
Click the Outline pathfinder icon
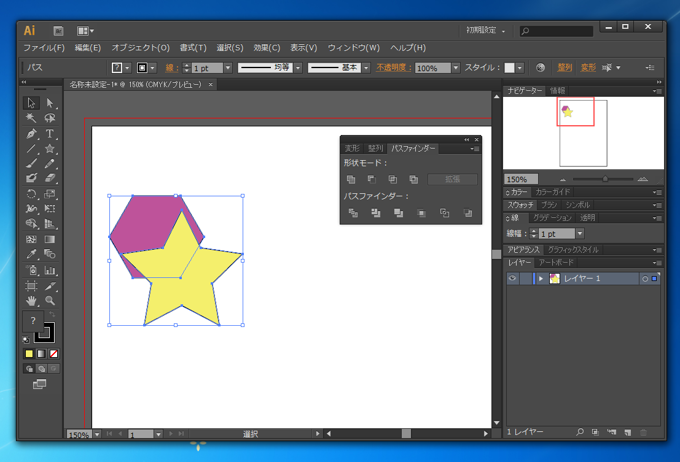pos(445,213)
